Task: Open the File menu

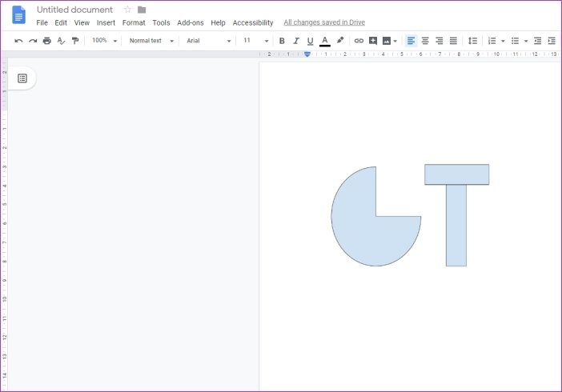Action: click(x=42, y=22)
